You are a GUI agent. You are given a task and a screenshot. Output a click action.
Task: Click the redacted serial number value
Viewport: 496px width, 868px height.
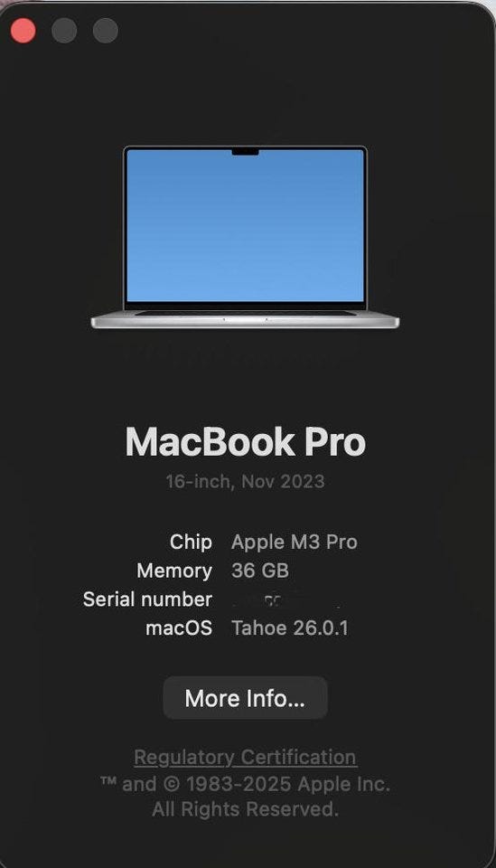[285, 600]
